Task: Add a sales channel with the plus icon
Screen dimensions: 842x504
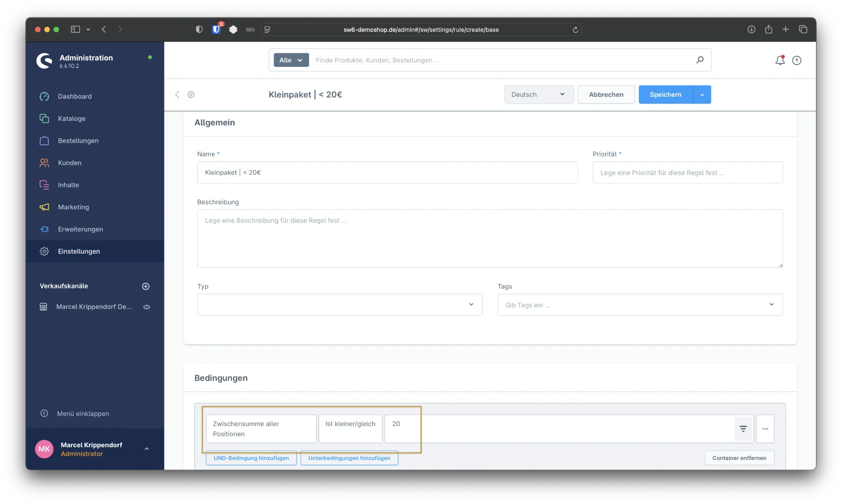Action: pyautogui.click(x=146, y=286)
